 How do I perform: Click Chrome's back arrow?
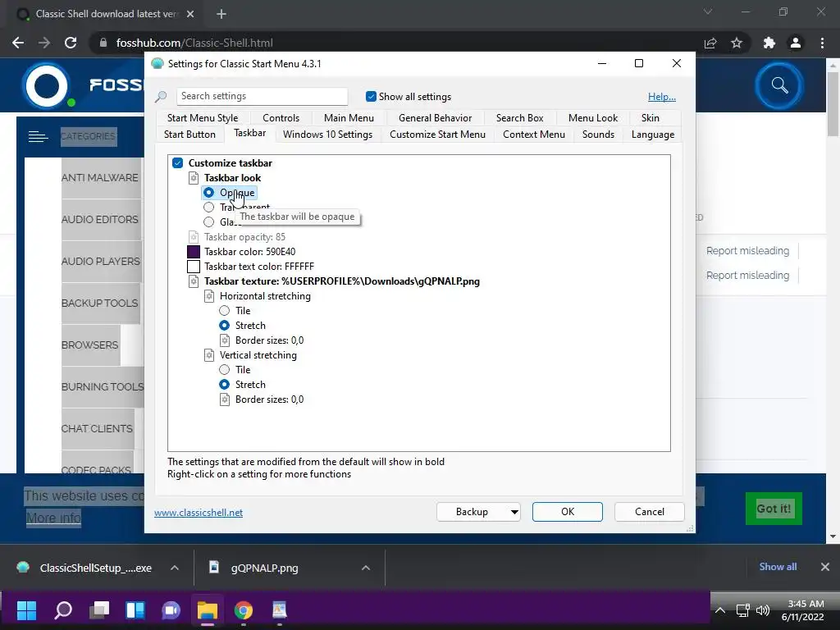coord(18,43)
